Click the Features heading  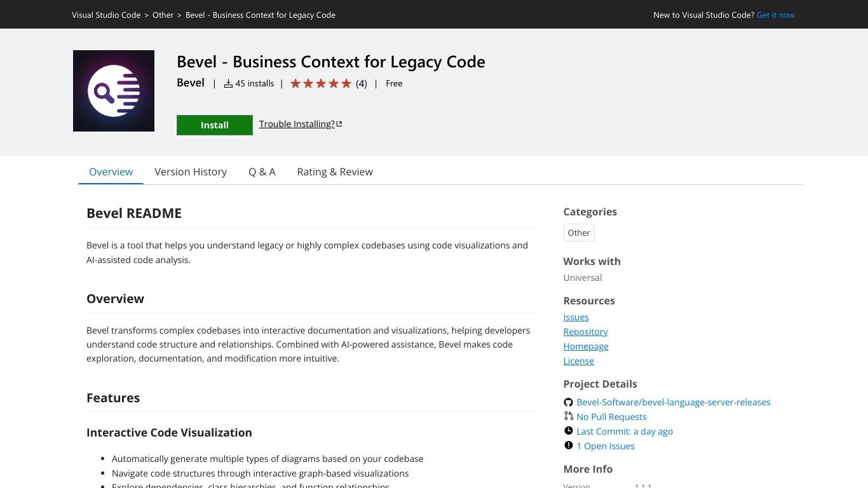click(113, 398)
